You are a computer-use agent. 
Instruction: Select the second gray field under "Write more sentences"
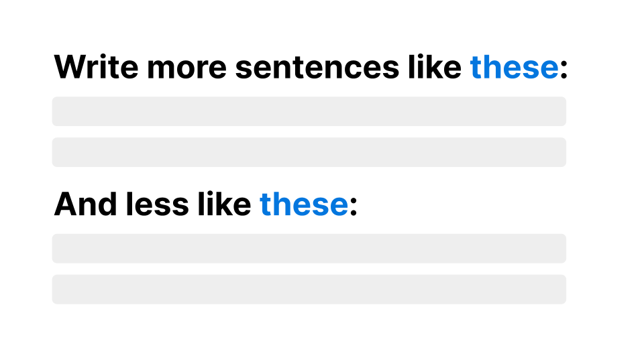[x=309, y=152]
